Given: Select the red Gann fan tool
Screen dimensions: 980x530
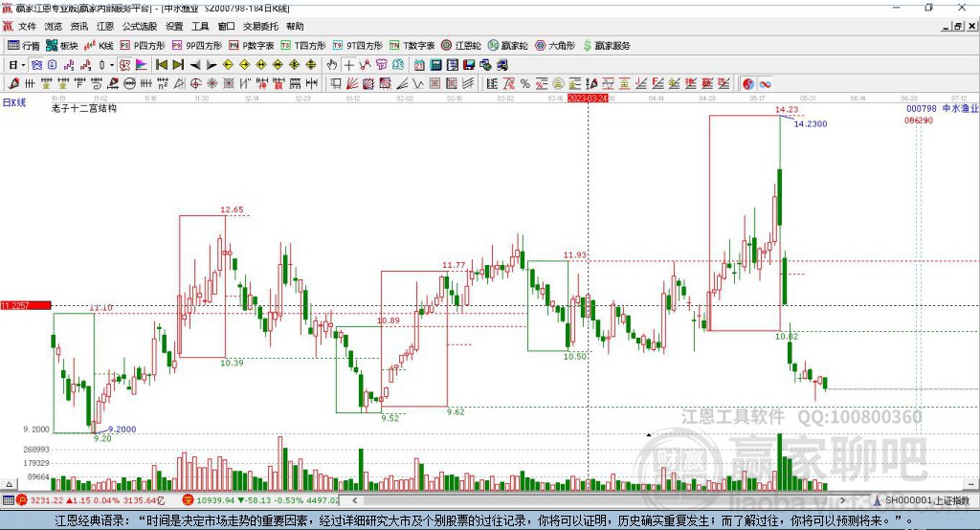Looking at the screenshot, I should [352, 84].
